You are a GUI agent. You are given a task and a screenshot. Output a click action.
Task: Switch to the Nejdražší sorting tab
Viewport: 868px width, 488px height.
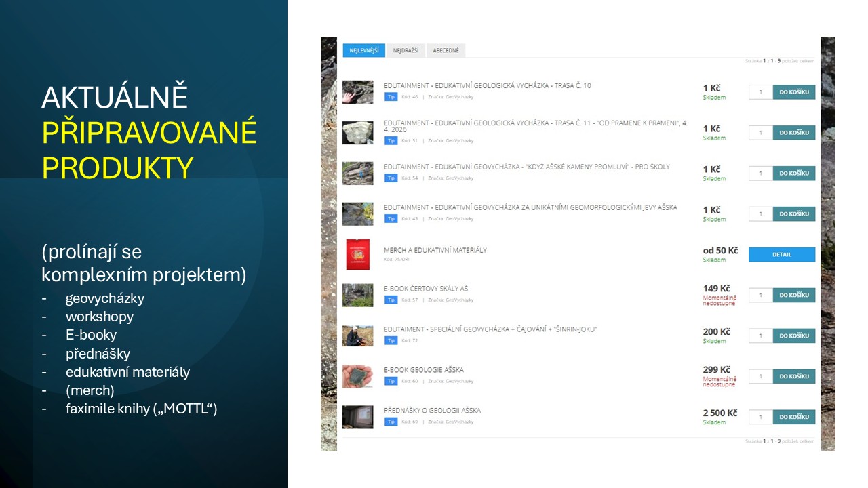[x=406, y=51]
